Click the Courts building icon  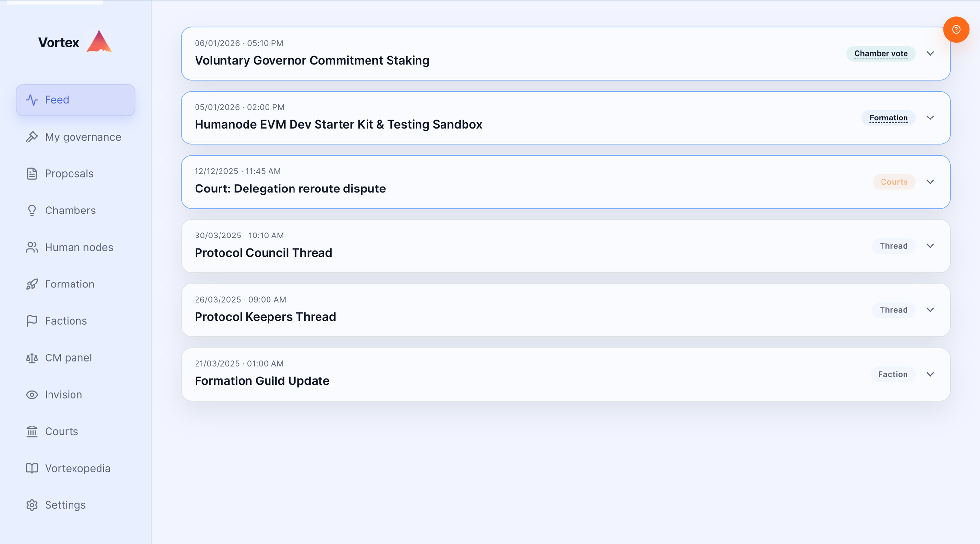pyautogui.click(x=32, y=431)
